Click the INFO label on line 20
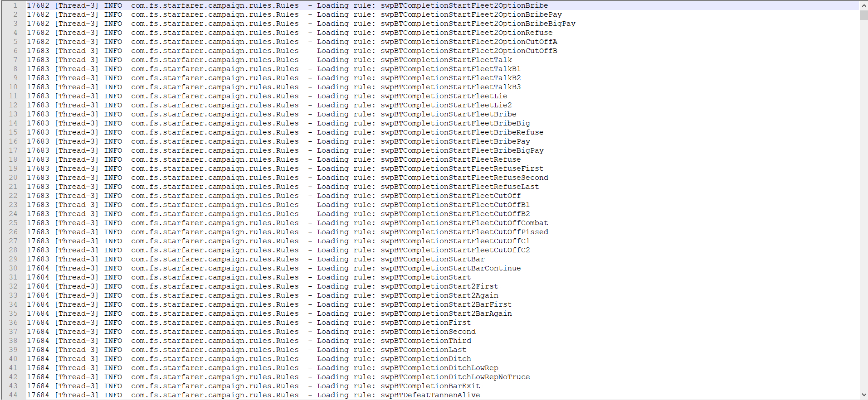Image resolution: width=868 pixels, height=400 pixels. 113,178
